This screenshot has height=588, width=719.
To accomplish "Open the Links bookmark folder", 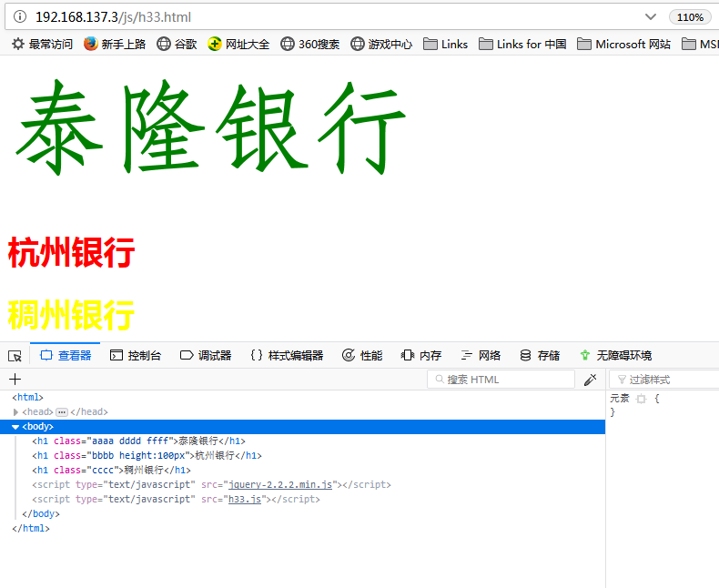I will [x=445, y=44].
